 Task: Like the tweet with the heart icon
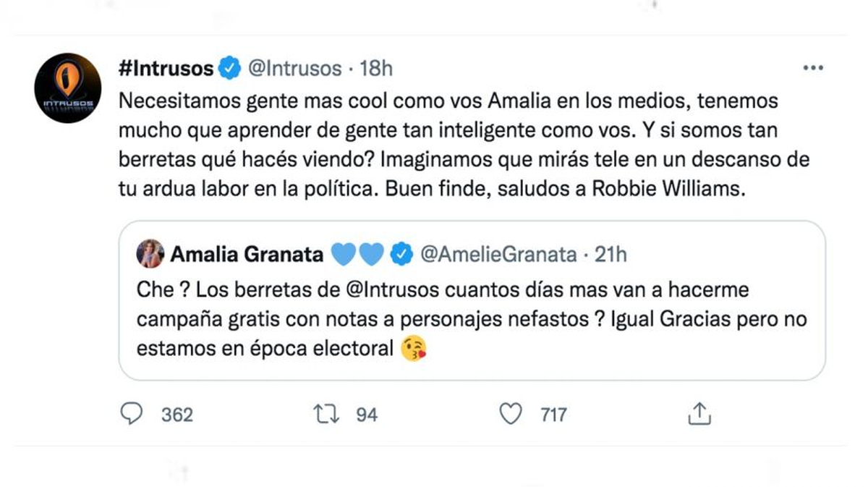tap(511, 414)
